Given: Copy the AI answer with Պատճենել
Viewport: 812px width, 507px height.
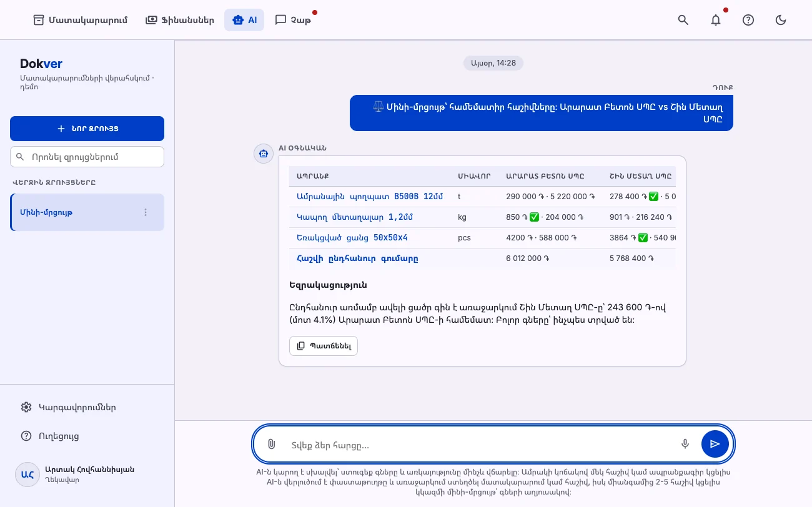Looking at the screenshot, I should 324,346.
